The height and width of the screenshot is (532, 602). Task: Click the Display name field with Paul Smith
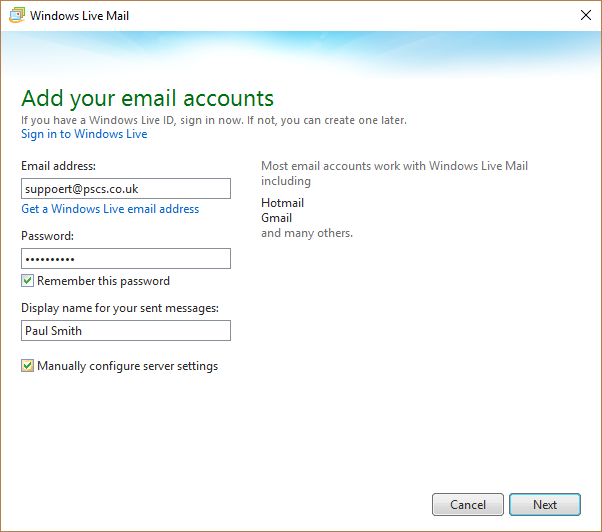[126, 330]
